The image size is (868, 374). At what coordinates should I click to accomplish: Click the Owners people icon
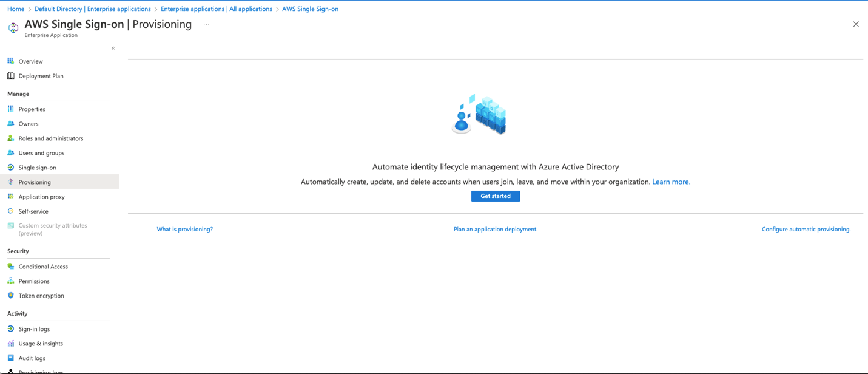coord(10,124)
